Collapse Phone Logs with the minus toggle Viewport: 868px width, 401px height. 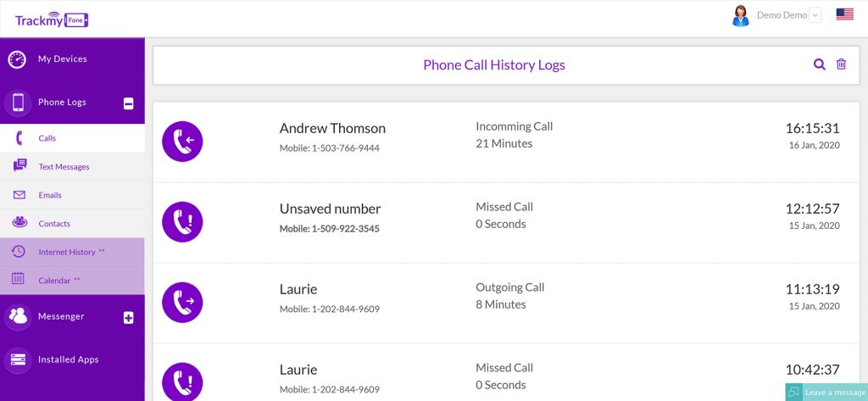point(129,103)
